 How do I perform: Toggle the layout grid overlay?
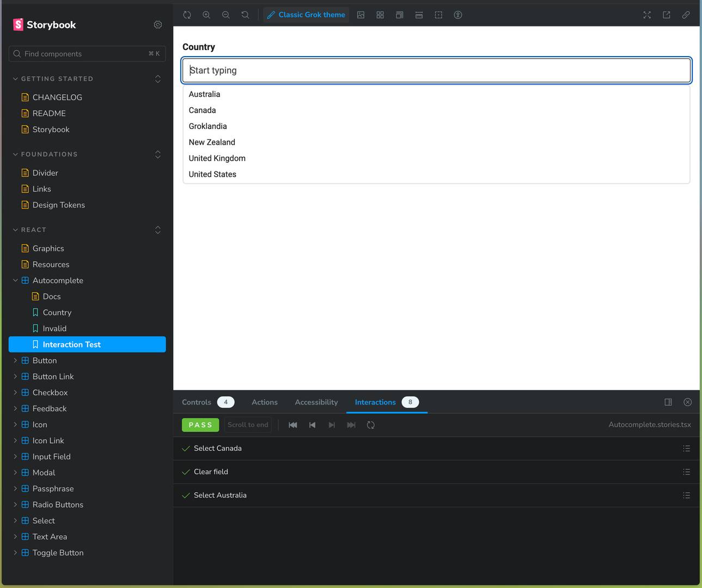(380, 15)
